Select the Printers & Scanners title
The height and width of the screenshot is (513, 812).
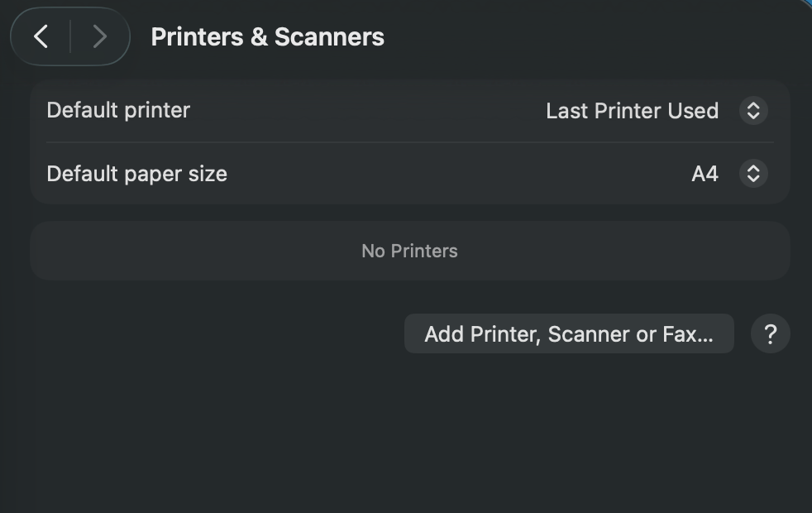pos(266,36)
